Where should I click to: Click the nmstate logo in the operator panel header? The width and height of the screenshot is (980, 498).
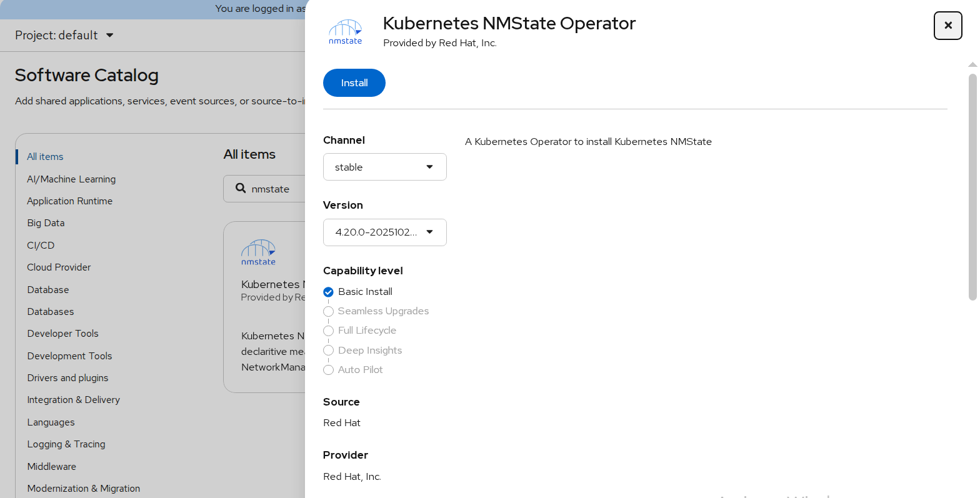(x=345, y=32)
